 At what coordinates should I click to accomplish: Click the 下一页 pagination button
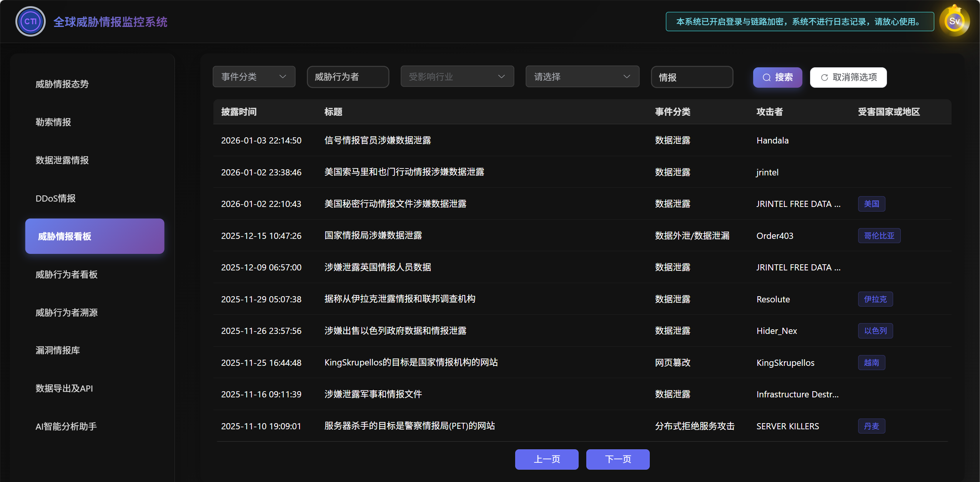617,459
